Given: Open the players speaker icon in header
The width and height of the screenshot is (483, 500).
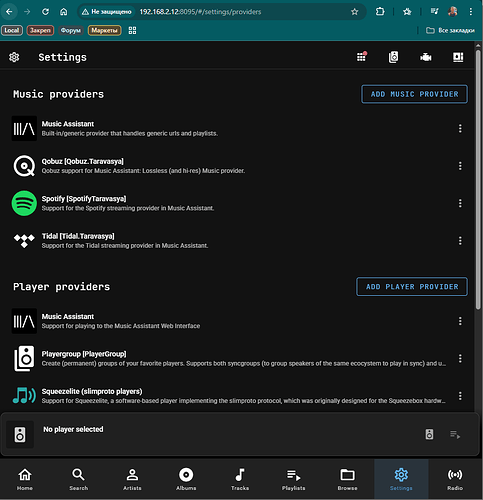Looking at the screenshot, I should click(393, 57).
